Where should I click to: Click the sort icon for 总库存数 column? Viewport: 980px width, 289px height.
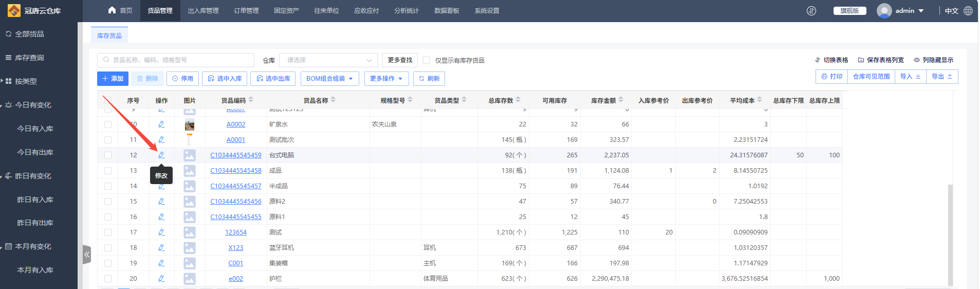518,100
